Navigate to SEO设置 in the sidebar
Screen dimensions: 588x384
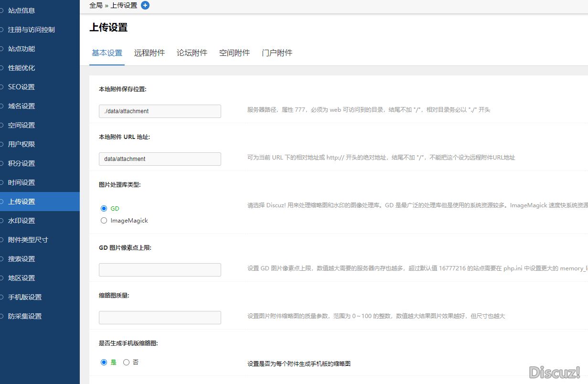click(x=21, y=87)
